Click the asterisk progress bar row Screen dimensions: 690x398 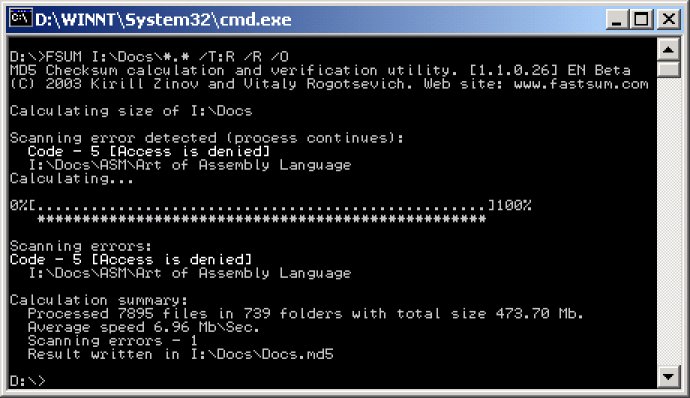point(261,219)
